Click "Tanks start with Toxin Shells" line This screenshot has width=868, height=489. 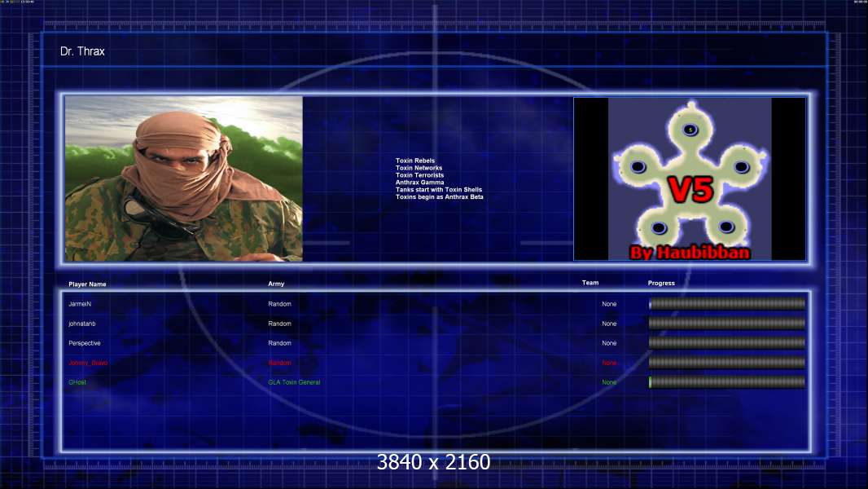(439, 189)
